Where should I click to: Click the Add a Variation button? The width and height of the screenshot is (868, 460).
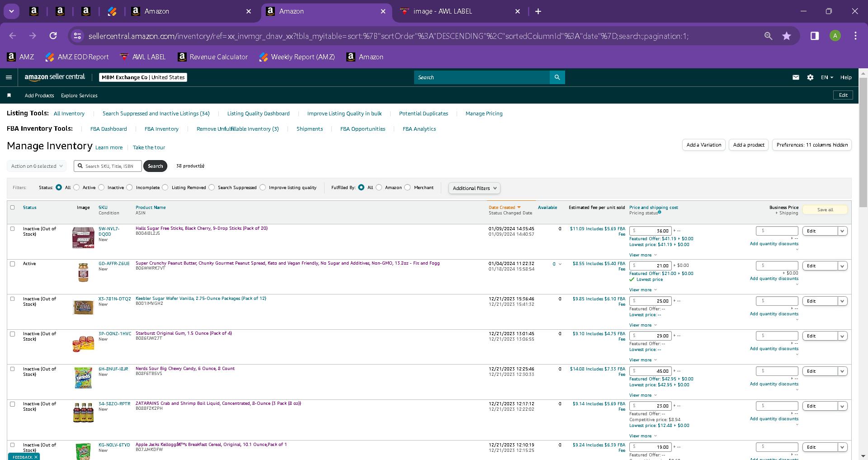pyautogui.click(x=704, y=145)
